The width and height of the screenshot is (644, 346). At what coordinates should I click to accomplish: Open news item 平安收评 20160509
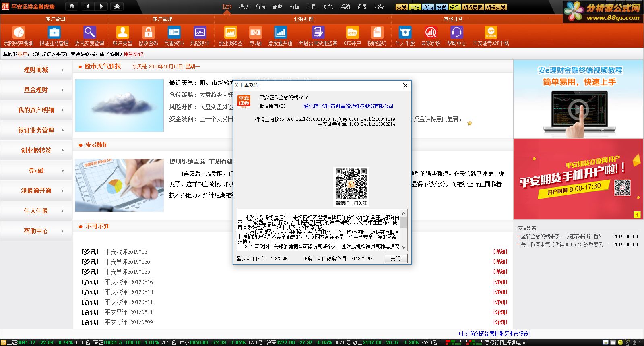(129, 322)
